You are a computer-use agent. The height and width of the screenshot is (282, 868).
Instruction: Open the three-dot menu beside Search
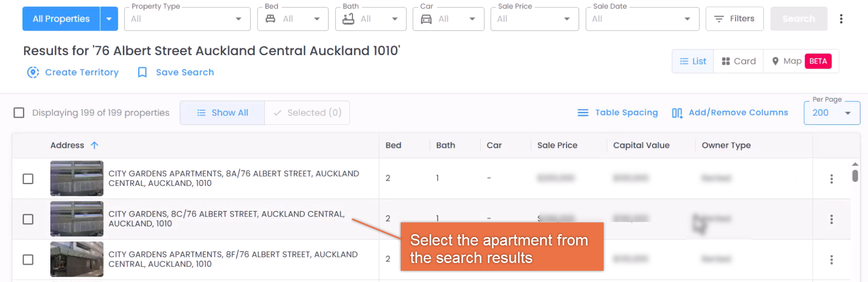[x=841, y=19]
